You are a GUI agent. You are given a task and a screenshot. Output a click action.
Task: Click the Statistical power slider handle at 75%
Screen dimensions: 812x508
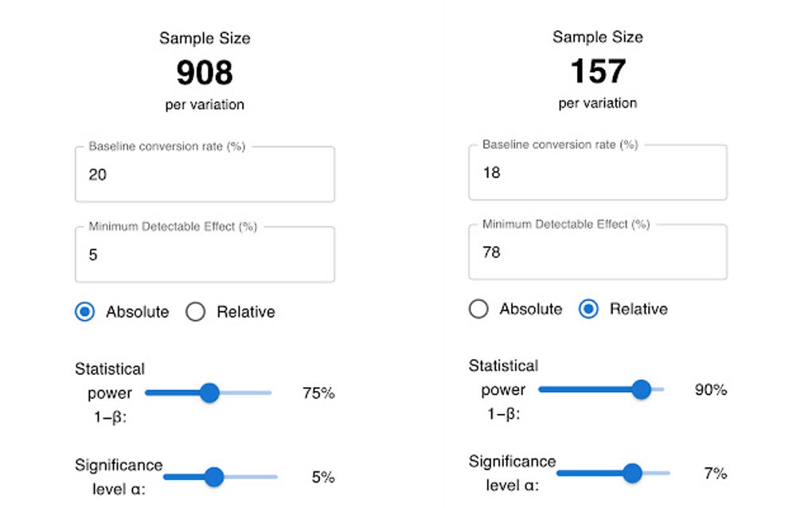pyautogui.click(x=209, y=393)
